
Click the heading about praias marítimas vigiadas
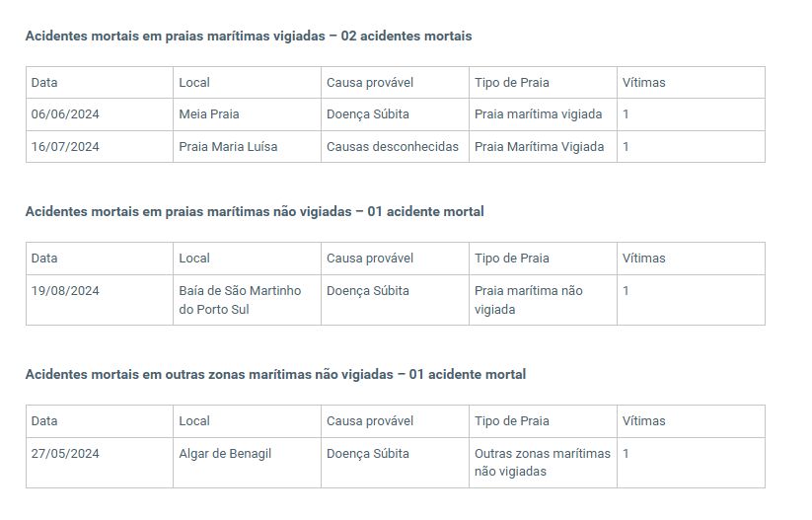pyautogui.click(x=249, y=37)
